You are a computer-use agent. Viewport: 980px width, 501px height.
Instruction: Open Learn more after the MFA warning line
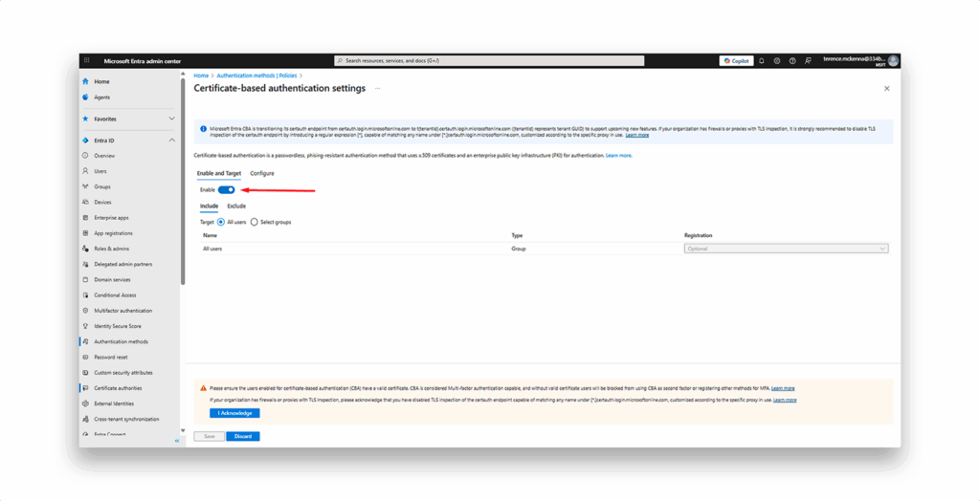783,388
